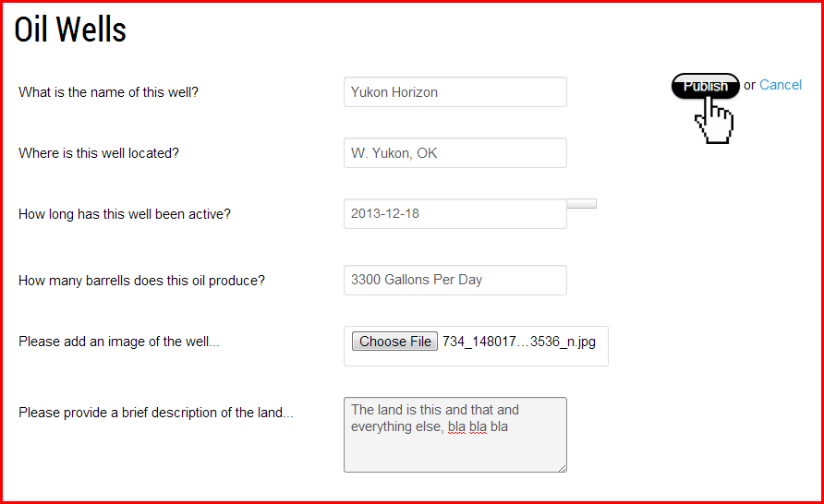824x504 pixels.
Task: Click the Oil Wells page heading
Action: tap(70, 30)
